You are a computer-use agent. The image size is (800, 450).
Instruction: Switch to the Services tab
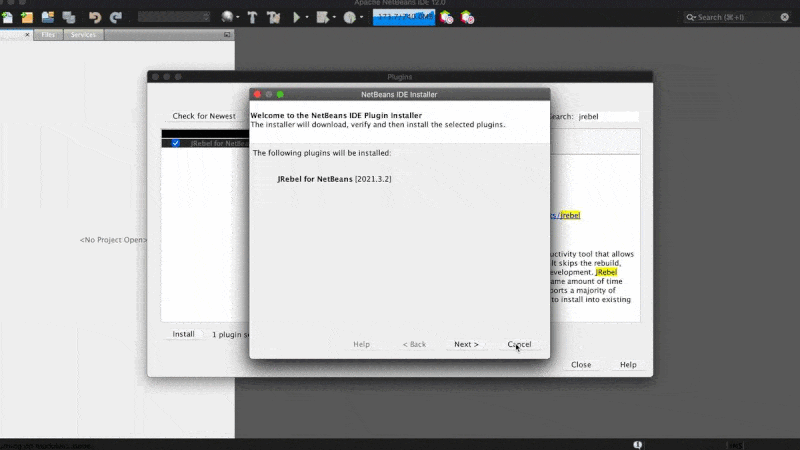(x=83, y=35)
